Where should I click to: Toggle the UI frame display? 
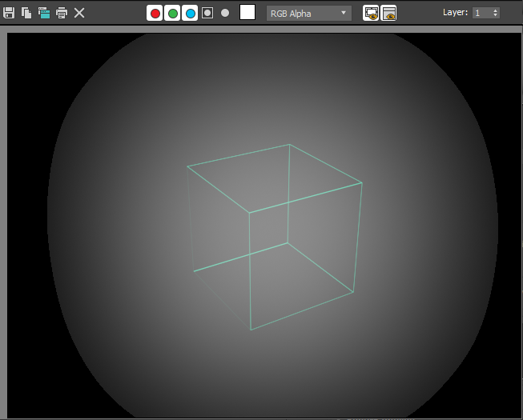point(388,14)
